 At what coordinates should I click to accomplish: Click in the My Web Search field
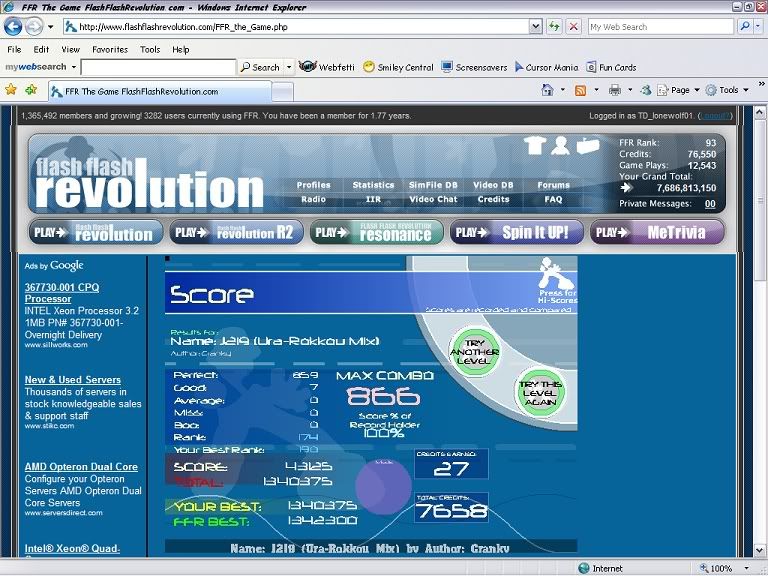660,27
